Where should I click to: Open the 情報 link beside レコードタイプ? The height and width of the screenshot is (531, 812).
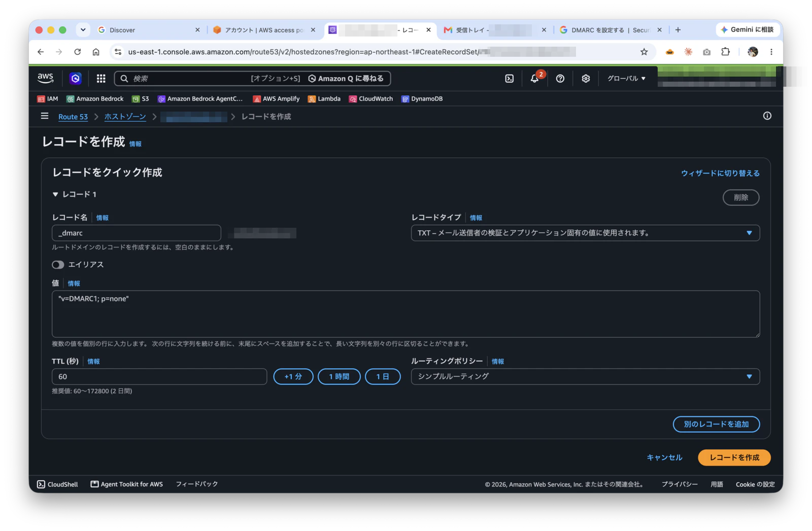click(x=476, y=218)
